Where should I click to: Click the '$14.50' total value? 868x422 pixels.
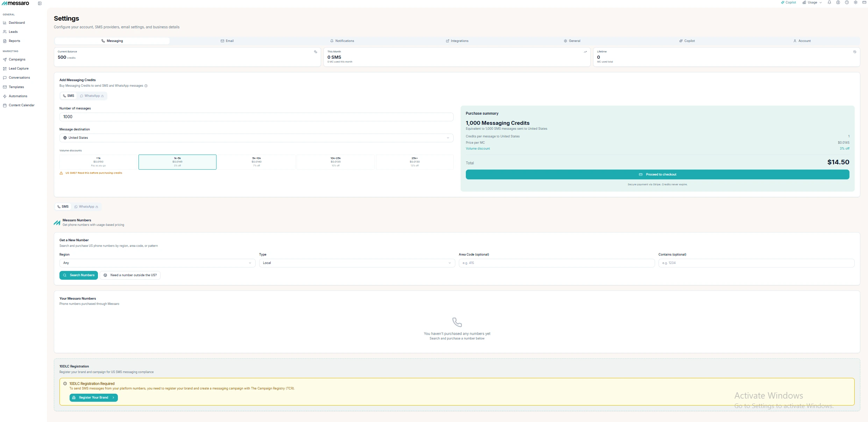click(x=838, y=162)
